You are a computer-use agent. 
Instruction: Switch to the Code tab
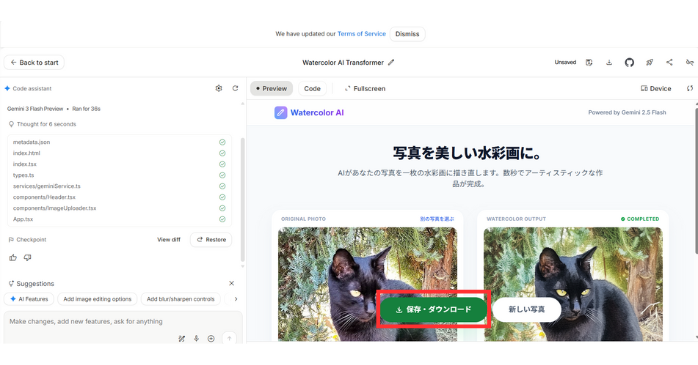coord(312,89)
